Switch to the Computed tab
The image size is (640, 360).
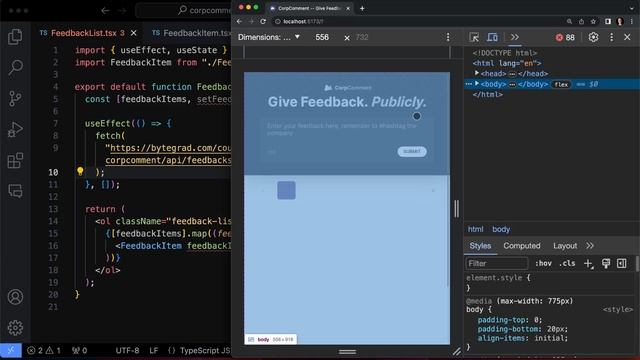(x=522, y=246)
